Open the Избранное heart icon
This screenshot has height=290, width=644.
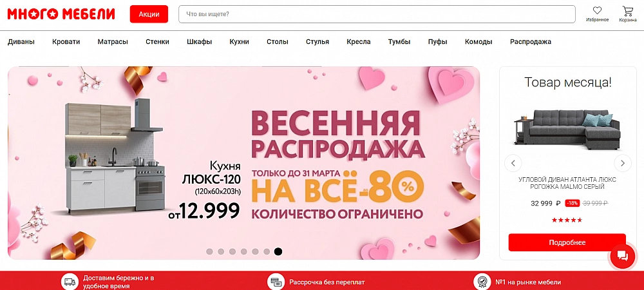[597, 11]
